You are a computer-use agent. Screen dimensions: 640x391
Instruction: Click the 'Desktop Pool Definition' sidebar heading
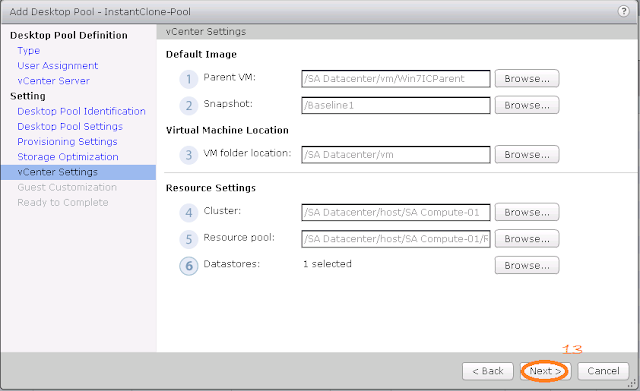pyautogui.click(x=69, y=36)
